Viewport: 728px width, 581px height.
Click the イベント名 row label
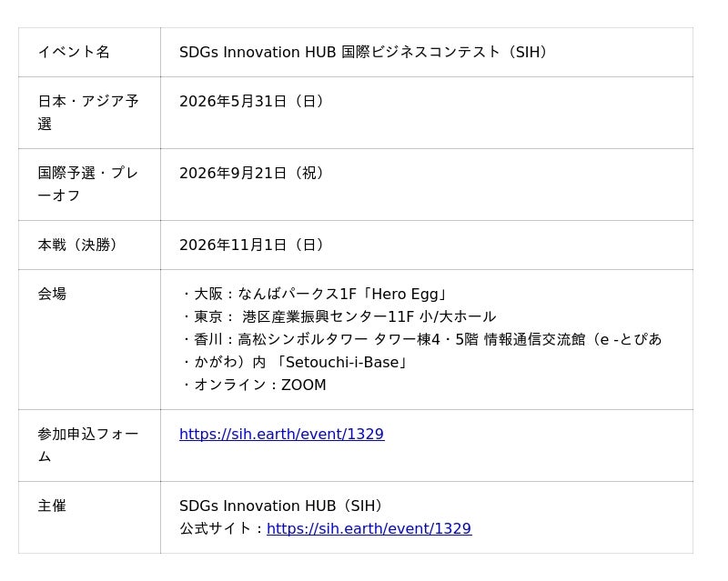click(74, 53)
